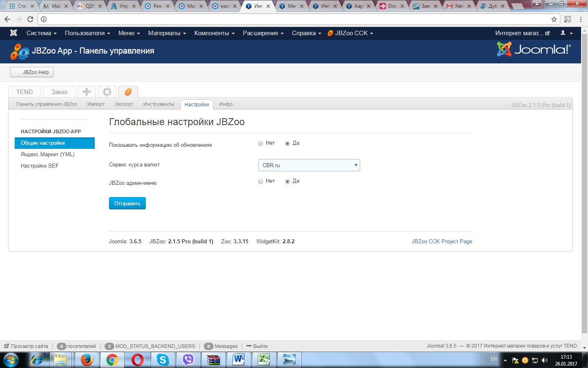Viewport: 588px width, 368px height.
Task: Expand the JBZoo CCK menu
Action: 350,33
